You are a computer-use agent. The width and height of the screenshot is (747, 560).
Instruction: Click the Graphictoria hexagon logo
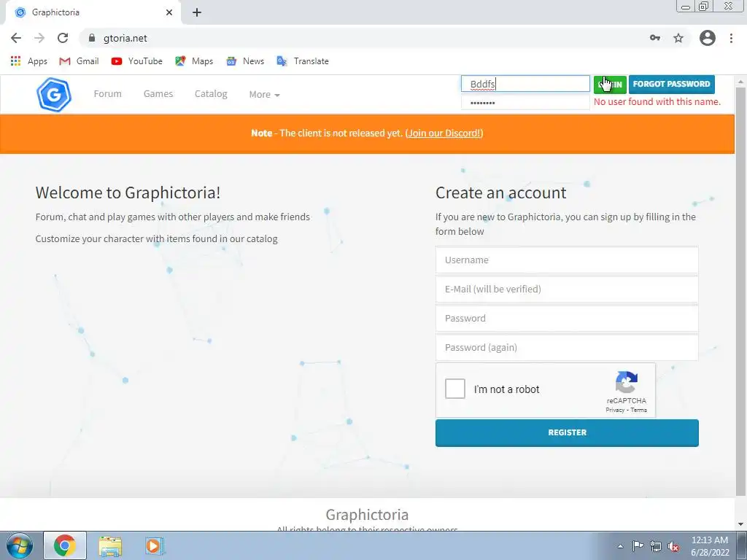[54, 94]
